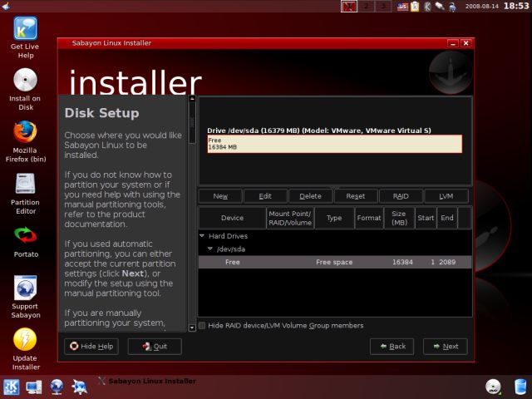Click the Format column header
Image resolution: width=532 pixels, height=399 pixels.
tap(369, 218)
